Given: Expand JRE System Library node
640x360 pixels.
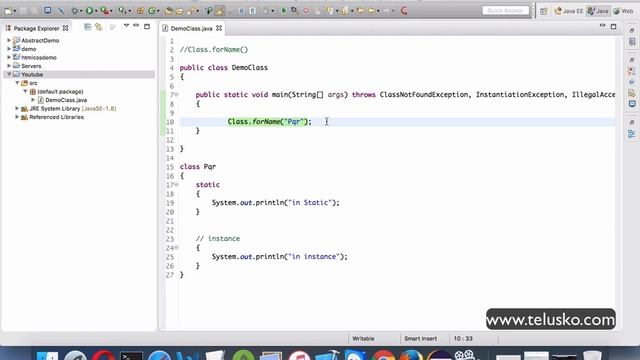Looking at the screenshot, I should [17, 108].
